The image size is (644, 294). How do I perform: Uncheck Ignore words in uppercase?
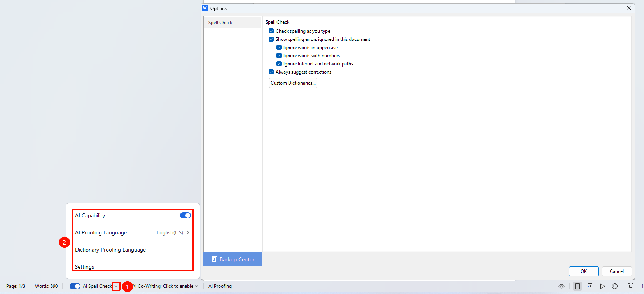tap(279, 48)
